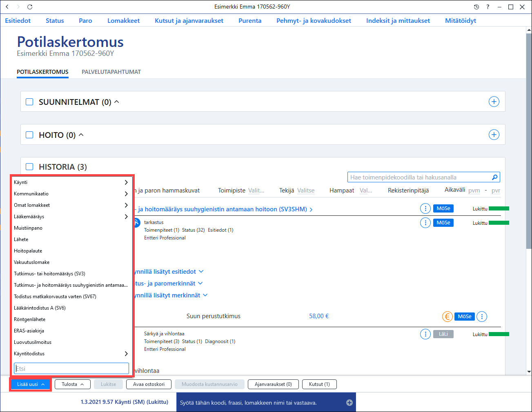
Task: Click search magnifier in toimenpidekoodi field
Action: click(494, 177)
